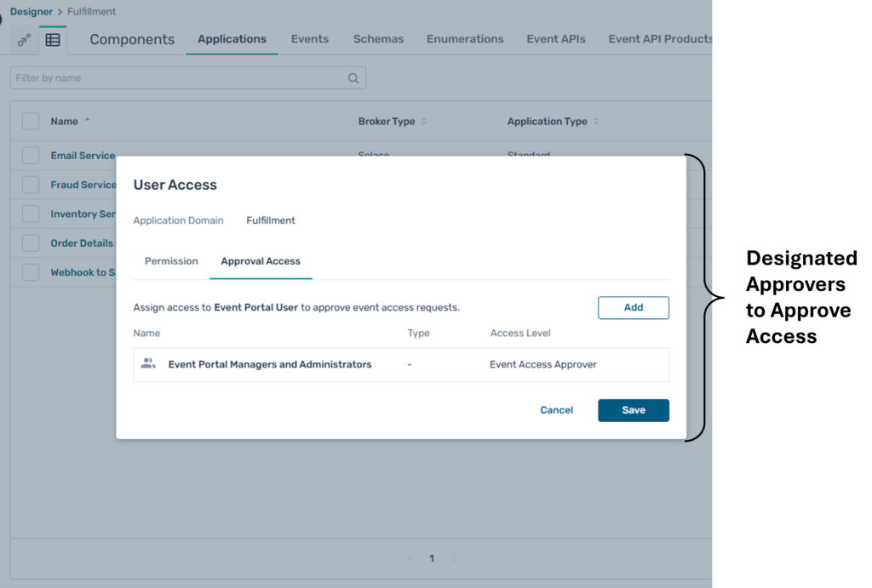This screenshot has width=872, height=588.
Task: Toggle the Name column sort arrow
Action: pos(87,121)
